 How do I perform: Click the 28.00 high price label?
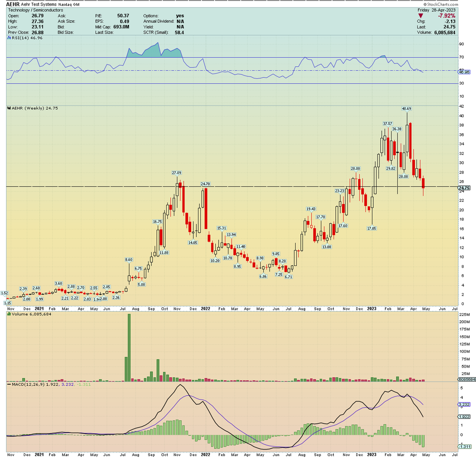point(355,169)
